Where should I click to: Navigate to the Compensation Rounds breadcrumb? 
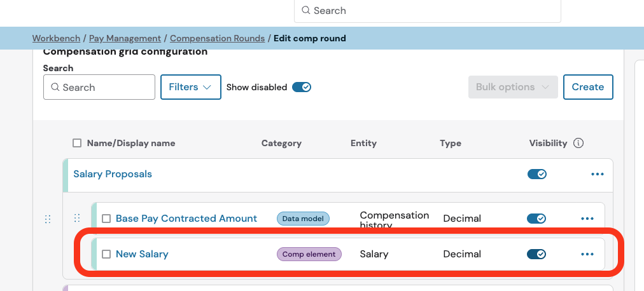pos(217,38)
